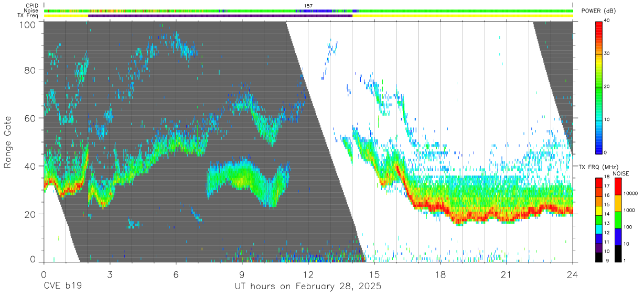Click the 20 label on POWER colorbar
644x297 pixels.
(x=607, y=86)
